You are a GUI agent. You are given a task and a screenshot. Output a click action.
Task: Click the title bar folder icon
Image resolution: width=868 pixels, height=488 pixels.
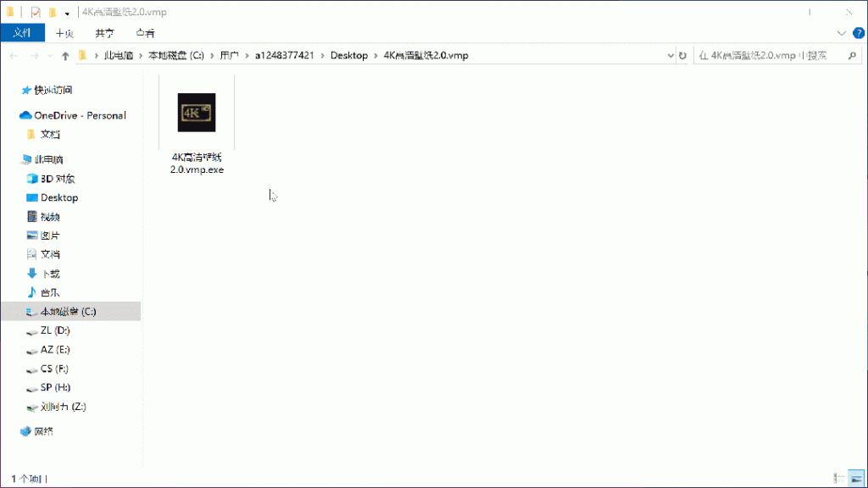[10, 12]
